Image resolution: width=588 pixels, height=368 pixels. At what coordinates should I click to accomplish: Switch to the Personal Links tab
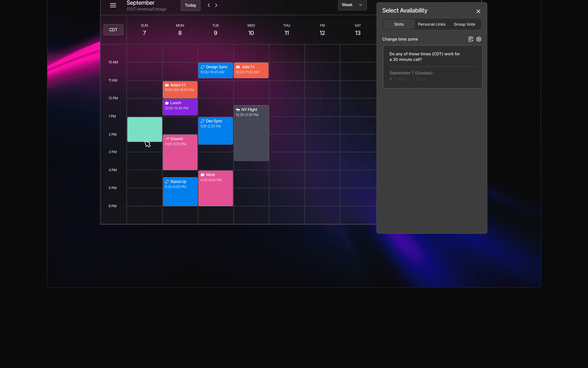(432, 24)
